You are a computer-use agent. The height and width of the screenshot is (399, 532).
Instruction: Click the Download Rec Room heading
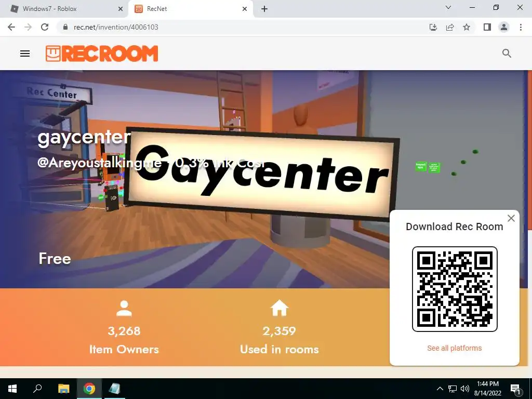(x=454, y=227)
